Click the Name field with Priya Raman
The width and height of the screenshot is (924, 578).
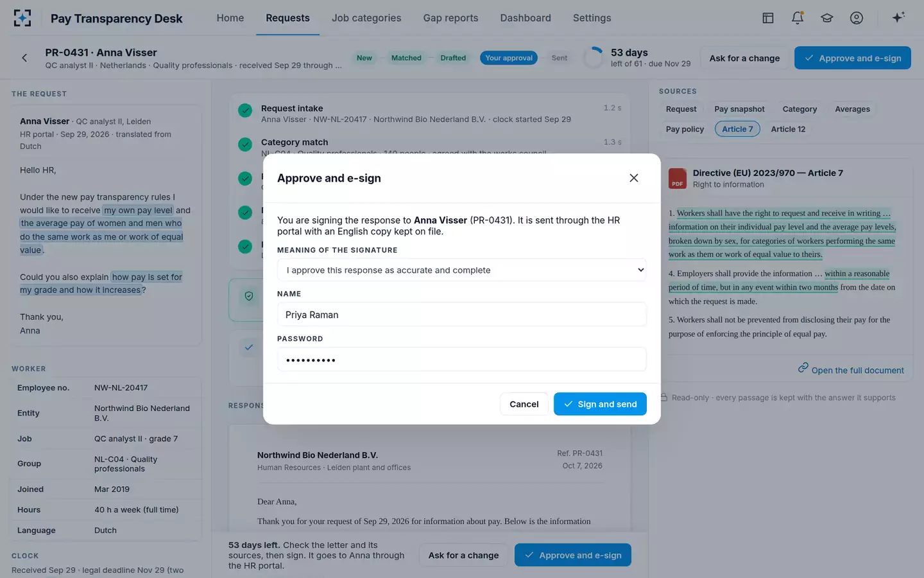pyautogui.click(x=462, y=315)
